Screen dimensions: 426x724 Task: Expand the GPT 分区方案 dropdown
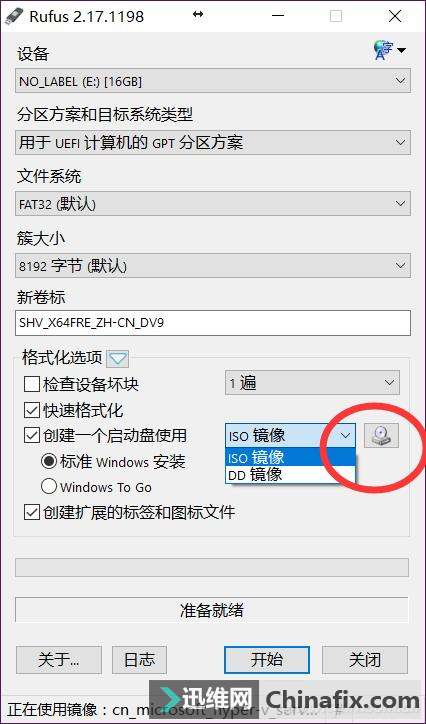(213, 143)
